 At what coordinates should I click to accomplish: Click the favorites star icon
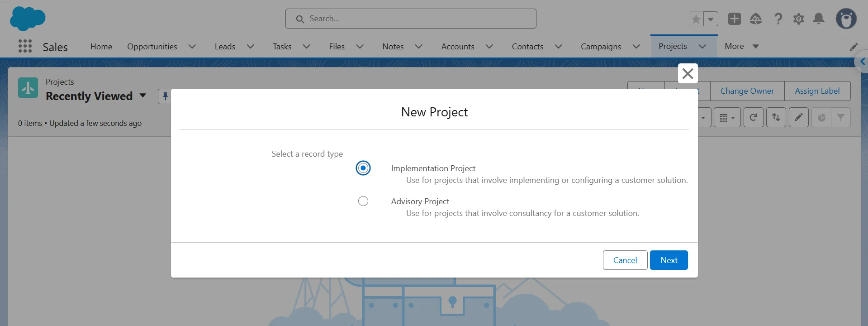click(x=696, y=19)
